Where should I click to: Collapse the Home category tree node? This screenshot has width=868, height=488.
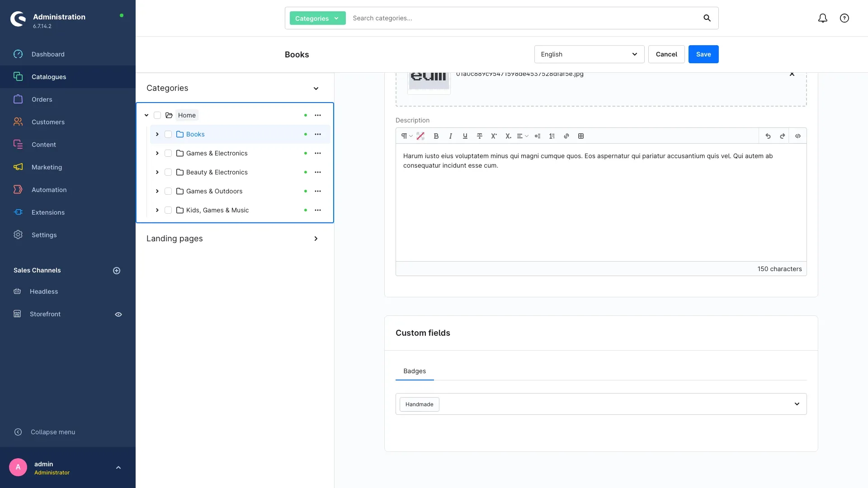pyautogui.click(x=146, y=115)
